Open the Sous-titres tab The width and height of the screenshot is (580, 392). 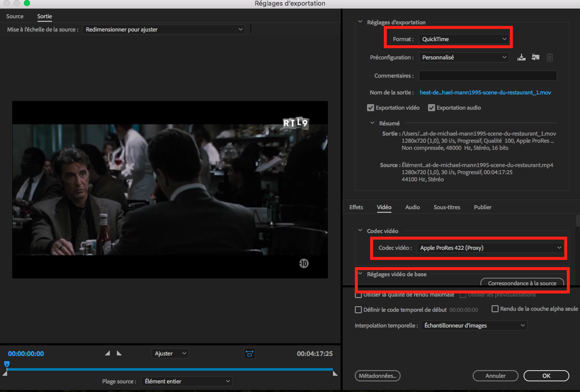[447, 207]
